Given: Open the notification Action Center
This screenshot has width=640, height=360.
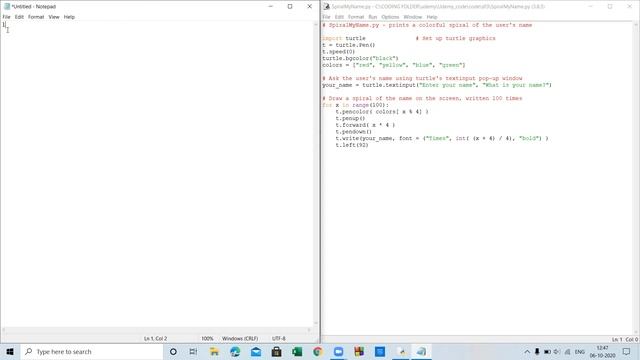Looking at the screenshot, I should (x=627, y=351).
